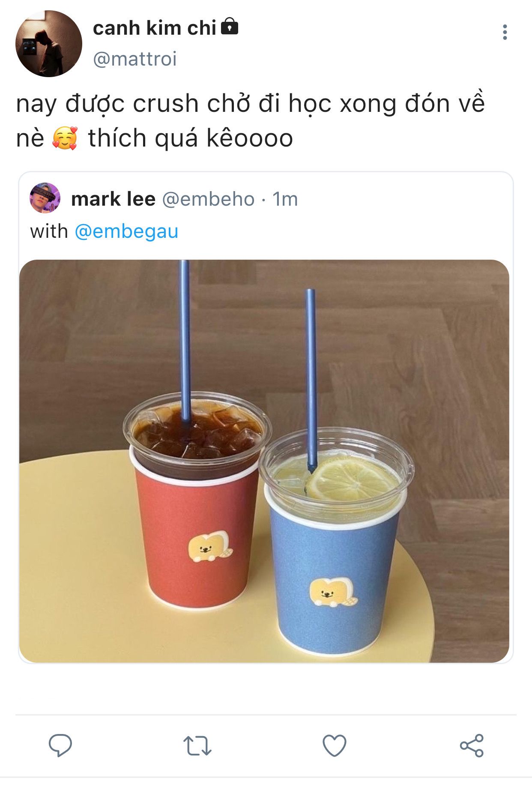Open canh kim chi profile picture
The height and width of the screenshot is (785, 532).
coord(48,44)
